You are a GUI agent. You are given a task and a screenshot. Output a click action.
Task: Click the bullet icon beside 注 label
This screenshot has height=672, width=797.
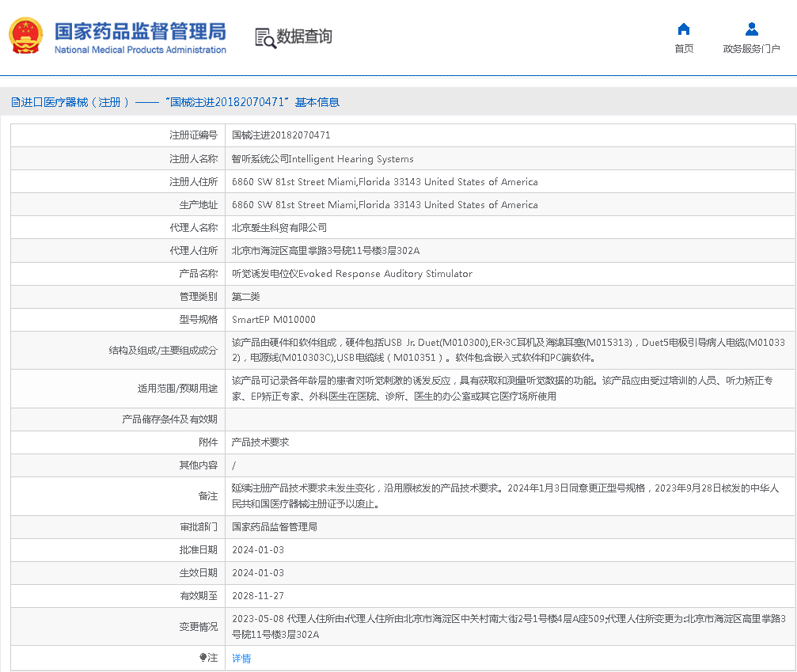click(x=203, y=658)
